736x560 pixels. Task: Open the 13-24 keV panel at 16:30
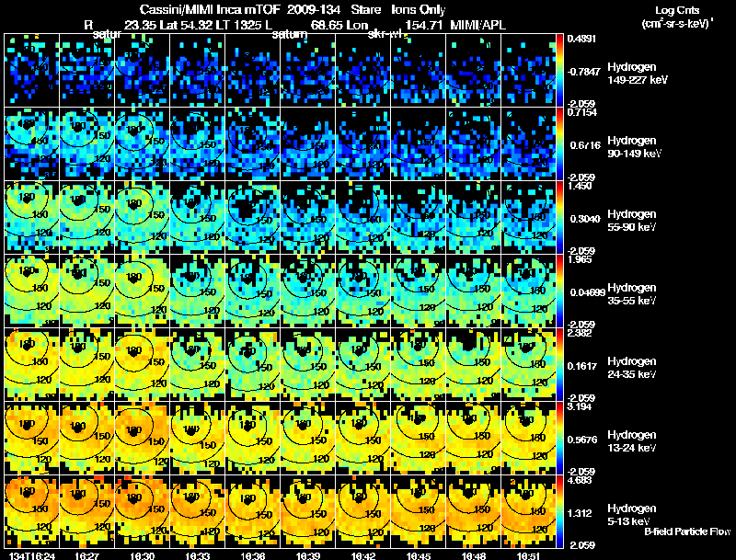tap(143, 438)
